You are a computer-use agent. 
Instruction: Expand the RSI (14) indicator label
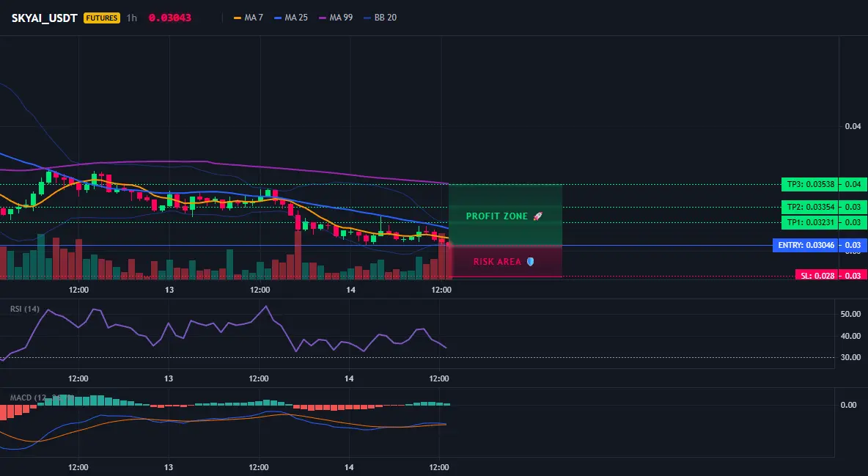tap(25, 309)
